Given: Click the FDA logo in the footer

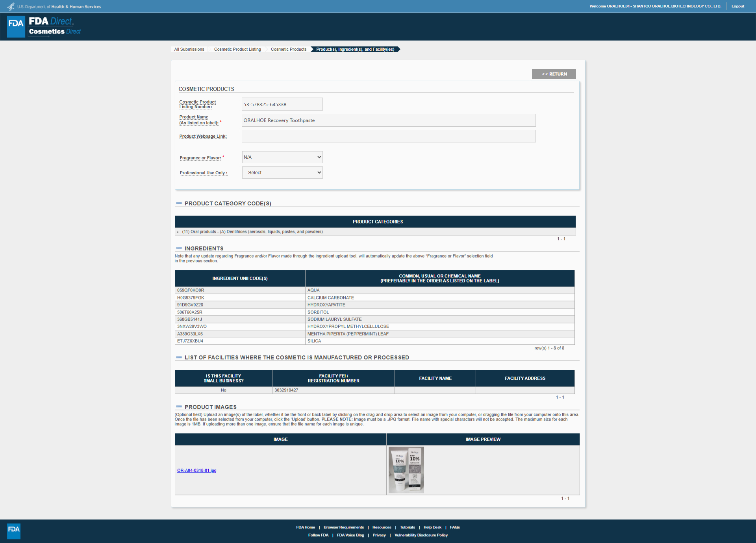Looking at the screenshot, I should point(14,531).
